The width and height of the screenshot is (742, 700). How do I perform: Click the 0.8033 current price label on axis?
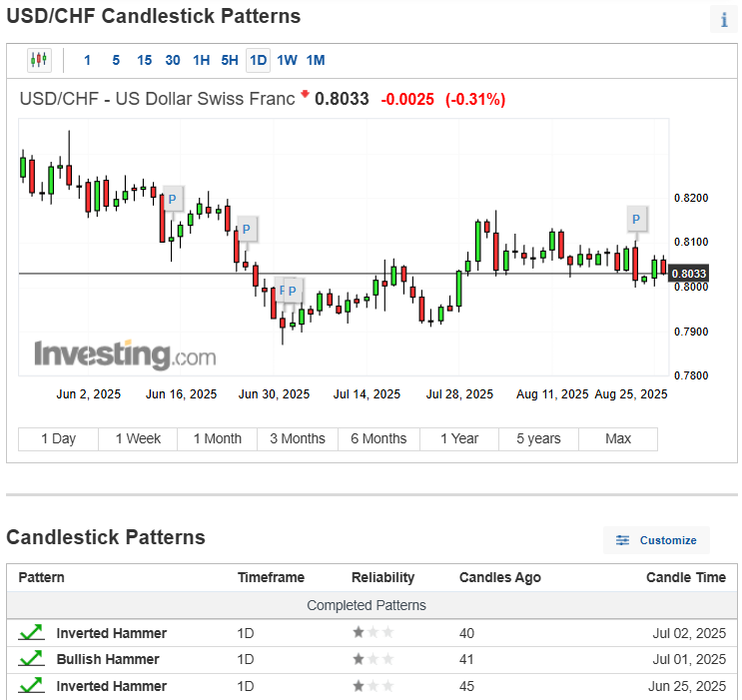689,274
